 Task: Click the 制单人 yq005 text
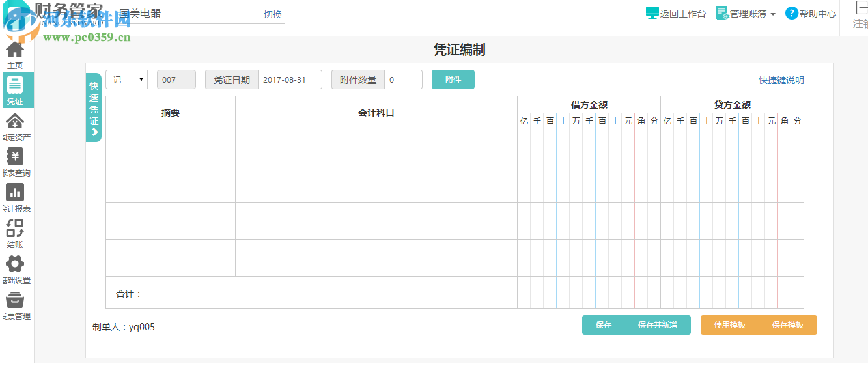coord(124,327)
